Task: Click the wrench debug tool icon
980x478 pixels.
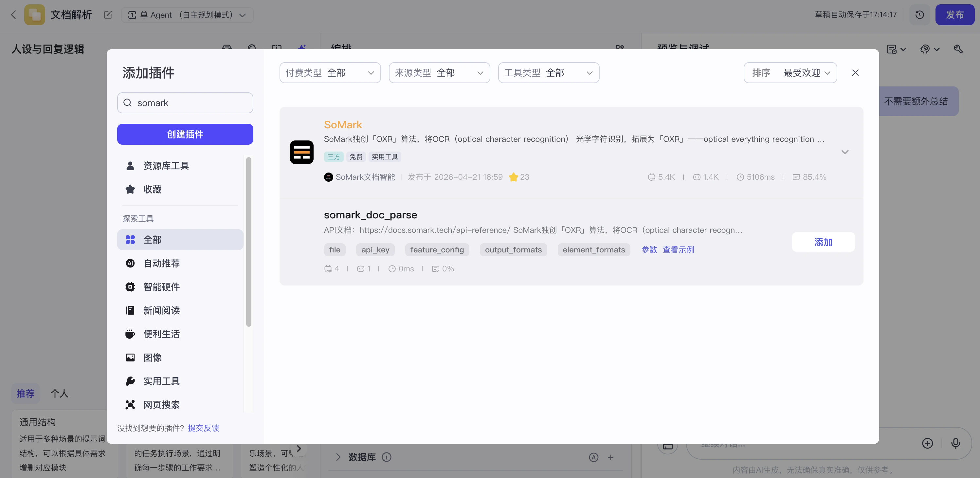Action: tap(958, 49)
